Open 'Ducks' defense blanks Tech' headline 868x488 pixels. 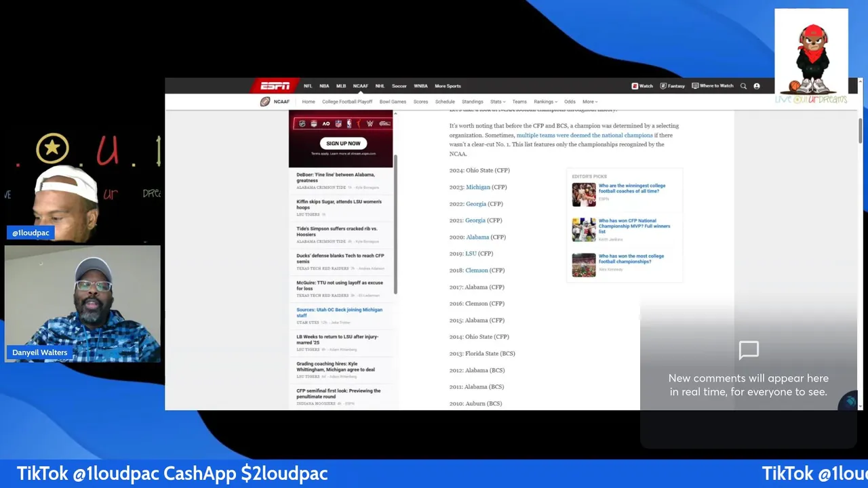[340, 258]
